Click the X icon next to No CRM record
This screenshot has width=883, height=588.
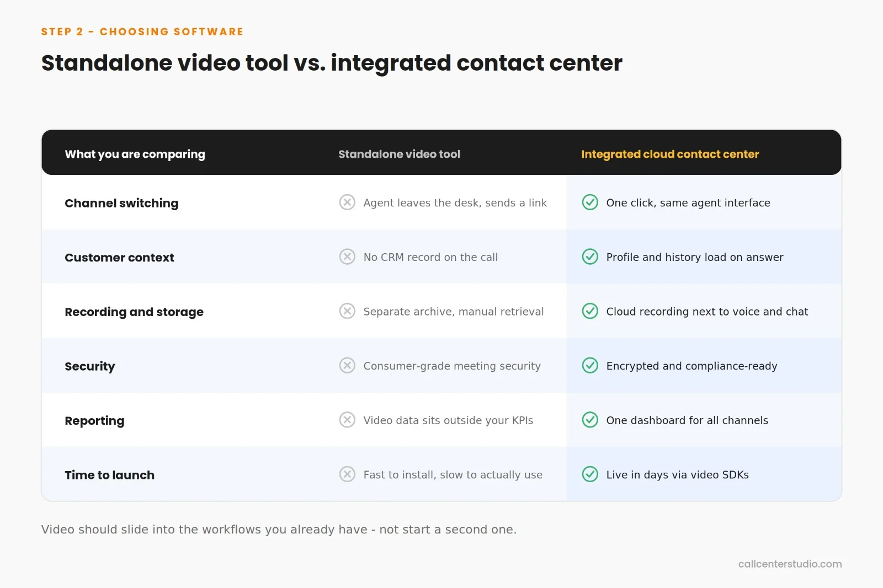(x=347, y=256)
